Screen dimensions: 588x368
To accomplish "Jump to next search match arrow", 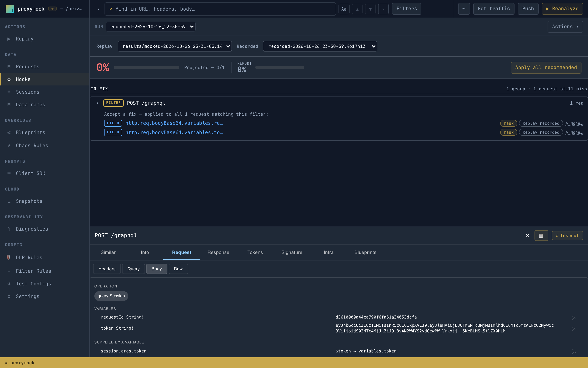I will tap(370, 9).
